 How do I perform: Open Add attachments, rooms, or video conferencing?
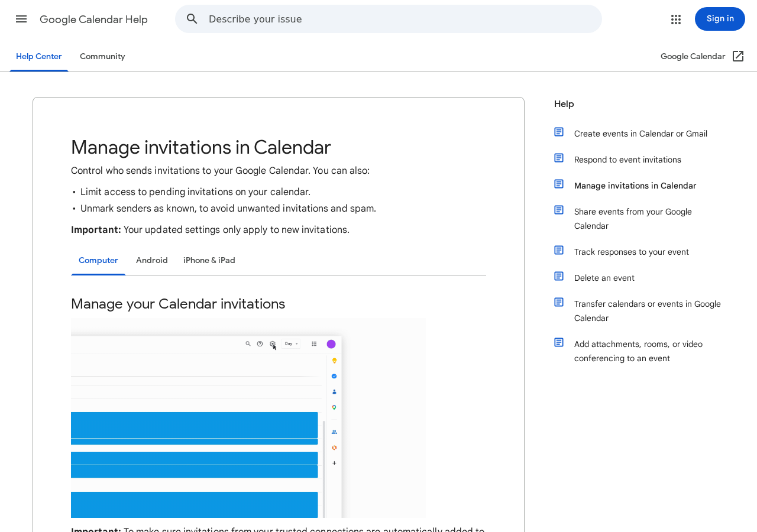click(x=638, y=351)
